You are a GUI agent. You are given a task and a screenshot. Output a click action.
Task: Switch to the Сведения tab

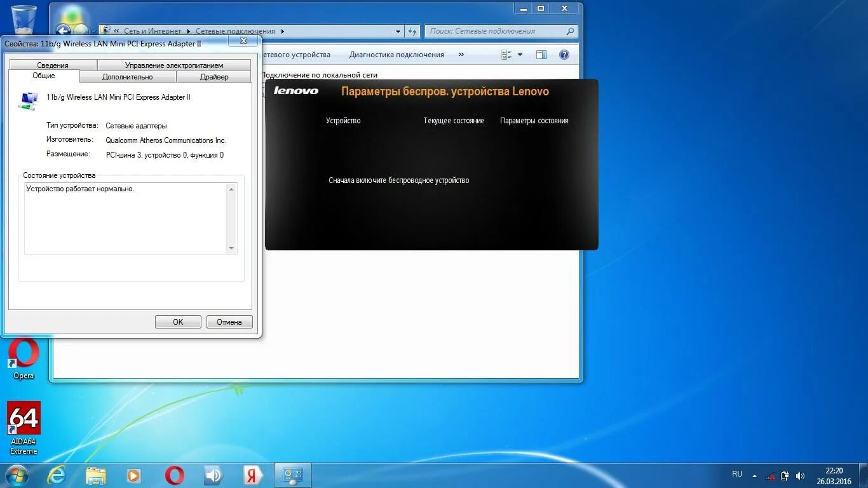(x=53, y=65)
